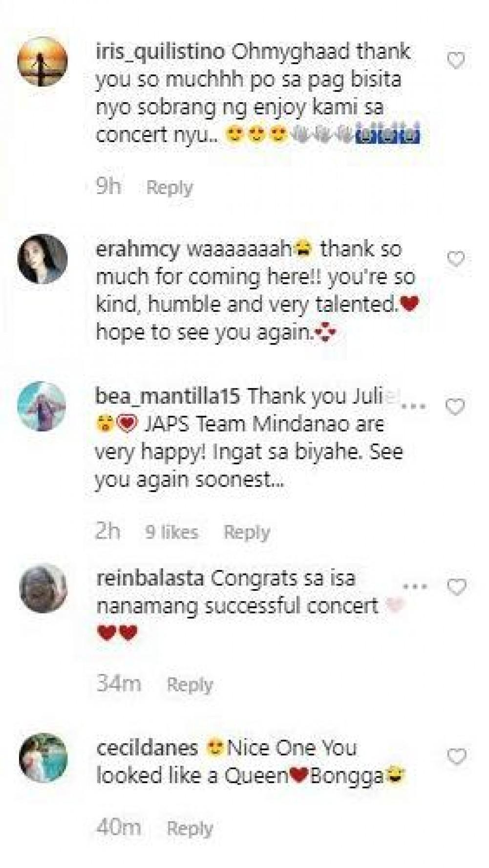
Task: Tap the heart beside cecildanes' comment
Action: point(457,757)
